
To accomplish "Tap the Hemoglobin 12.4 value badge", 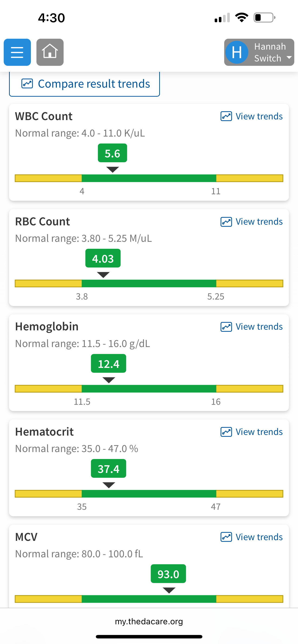I will (x=108, y=363).
